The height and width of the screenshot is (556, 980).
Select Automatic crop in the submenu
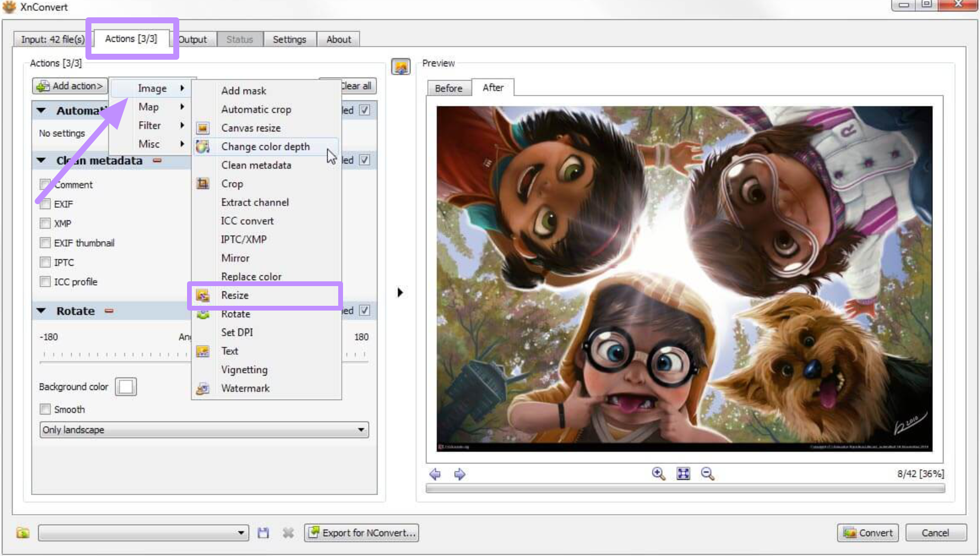[266, 109]
